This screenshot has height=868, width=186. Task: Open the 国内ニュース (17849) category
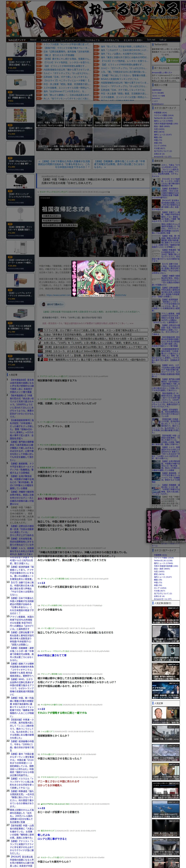pos(163,121)
